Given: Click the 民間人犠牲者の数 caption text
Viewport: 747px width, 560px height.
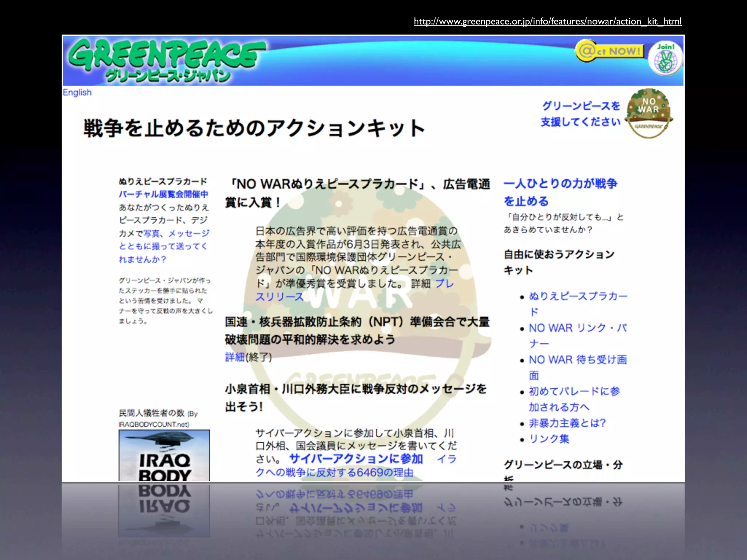Looking at the screenshot, I should [158, 418].
